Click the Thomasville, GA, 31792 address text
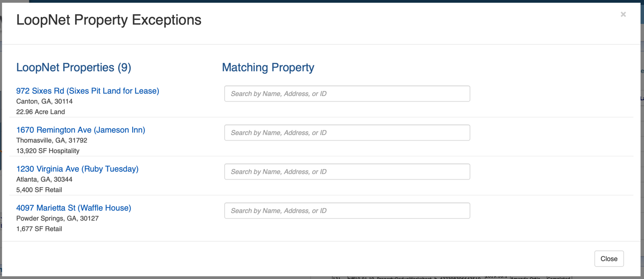This screenshot has height=279, width=644. coord(52,140)
